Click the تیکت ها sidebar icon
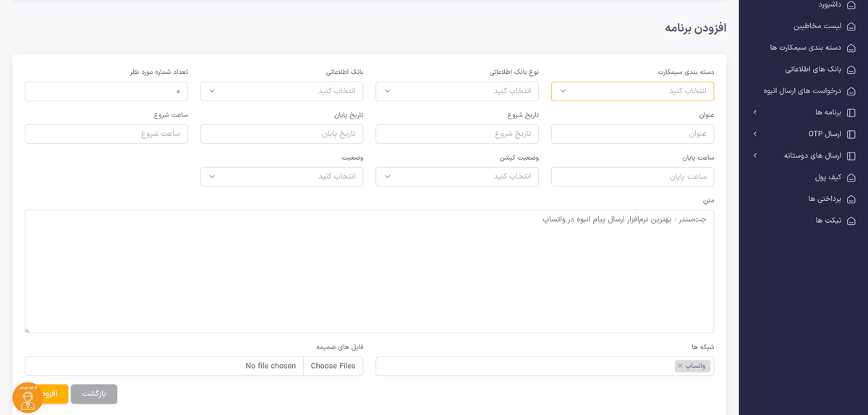868x415 pixels. pyautogui.click(x=851, y=221)
